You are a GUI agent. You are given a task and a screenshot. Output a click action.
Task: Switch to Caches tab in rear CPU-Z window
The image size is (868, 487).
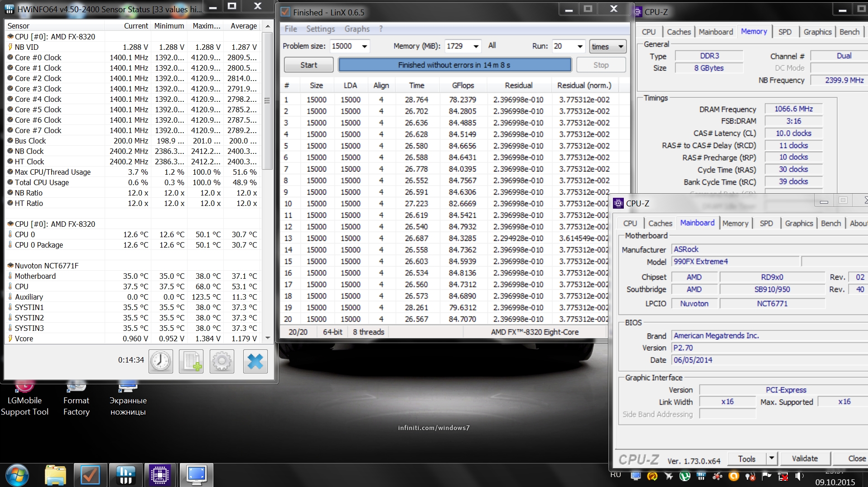[679, 32]
